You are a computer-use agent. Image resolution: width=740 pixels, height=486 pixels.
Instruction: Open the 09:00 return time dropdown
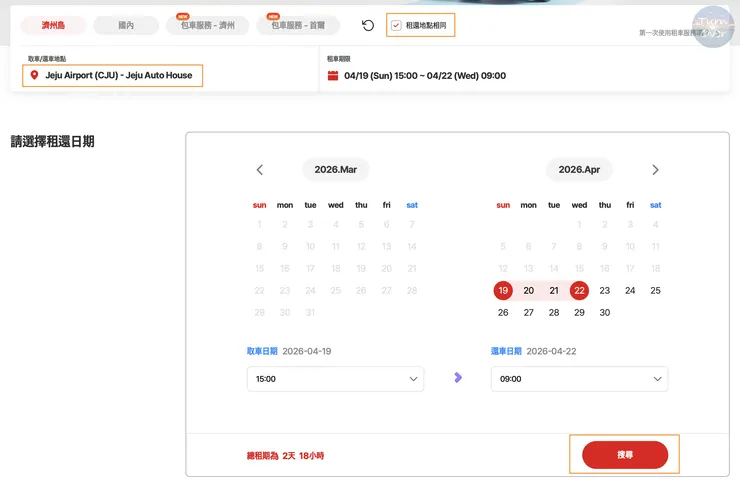coord(579,379)
